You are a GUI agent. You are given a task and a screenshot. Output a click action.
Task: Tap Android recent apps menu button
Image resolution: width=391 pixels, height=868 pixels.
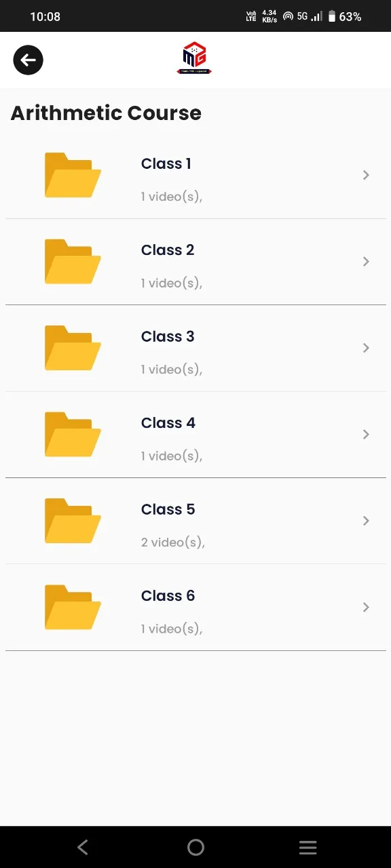tap(308, 847)
